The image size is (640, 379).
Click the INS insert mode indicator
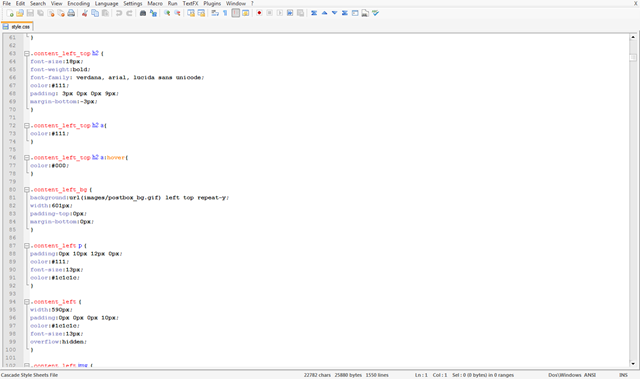(623, 375)
